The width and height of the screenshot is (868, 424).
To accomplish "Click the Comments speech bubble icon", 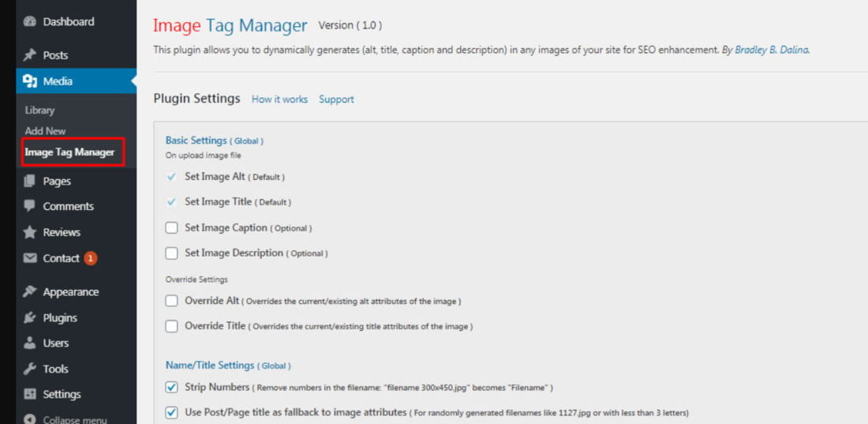I will [30, 206].
